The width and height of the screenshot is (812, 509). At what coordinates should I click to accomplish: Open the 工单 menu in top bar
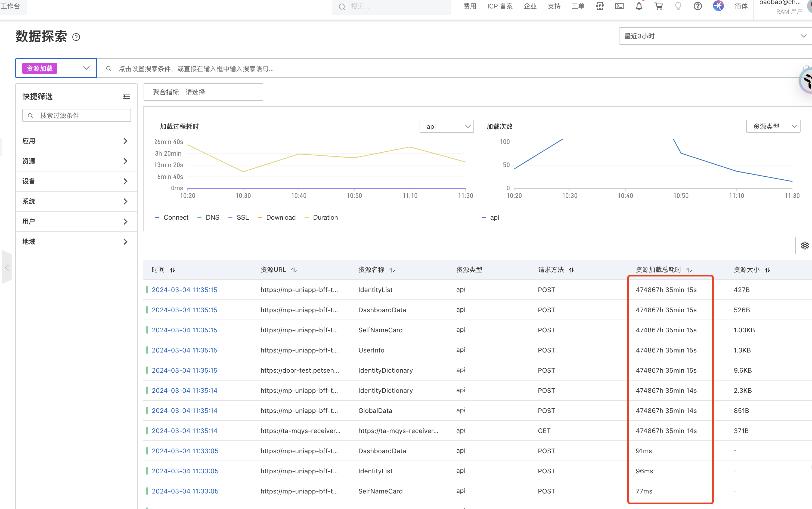point(578,6)
